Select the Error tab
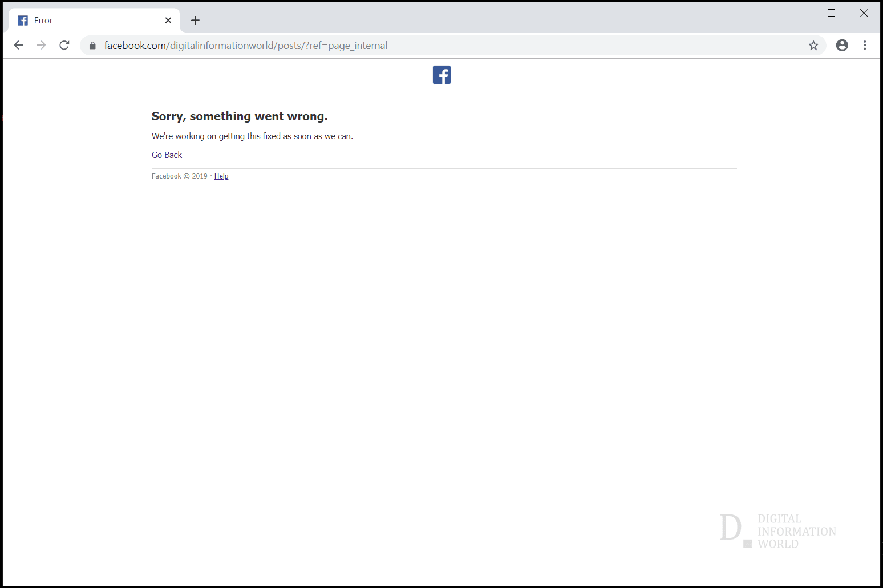 click(95, 21)
